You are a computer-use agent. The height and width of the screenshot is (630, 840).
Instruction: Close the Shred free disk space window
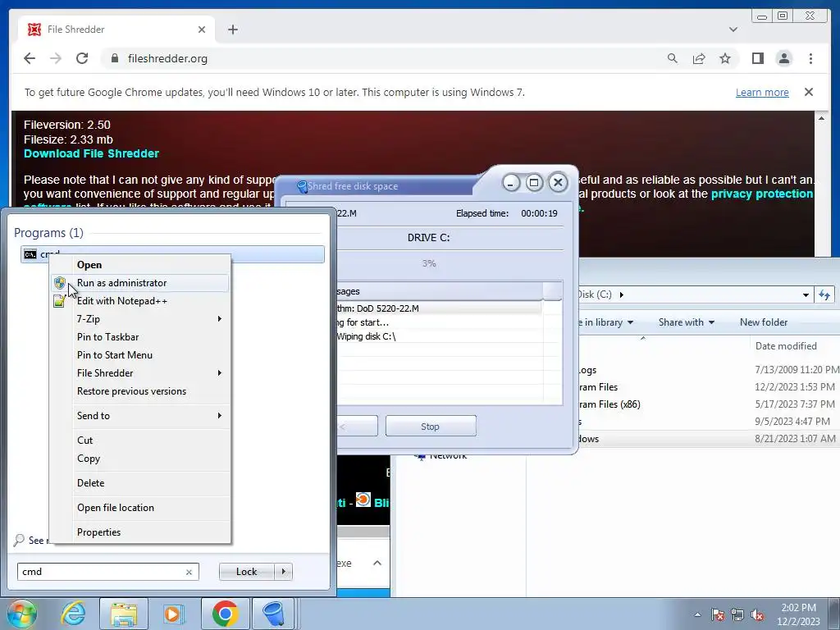(558, 183)
